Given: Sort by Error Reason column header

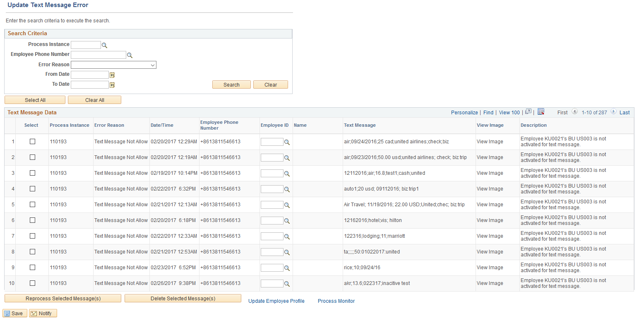Looking at the screenshot, I should click(109, 125).
